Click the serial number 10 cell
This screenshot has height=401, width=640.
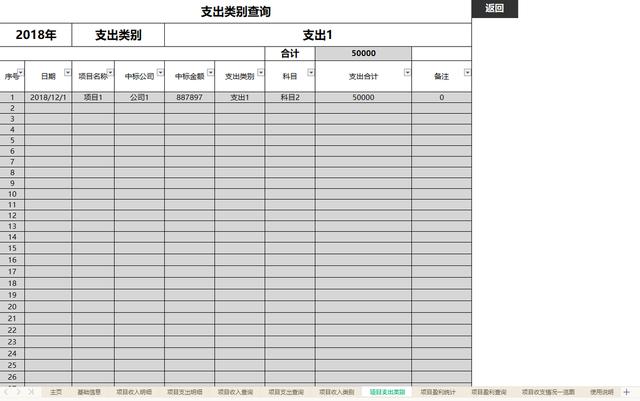pos(12,194)
